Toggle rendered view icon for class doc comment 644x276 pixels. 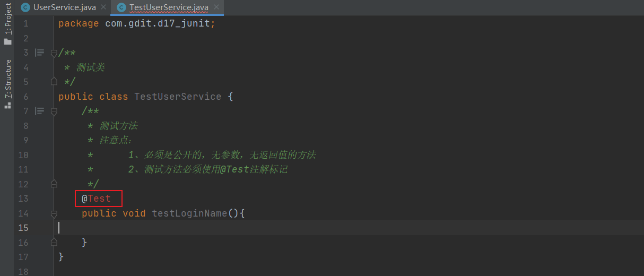[40, 53]
